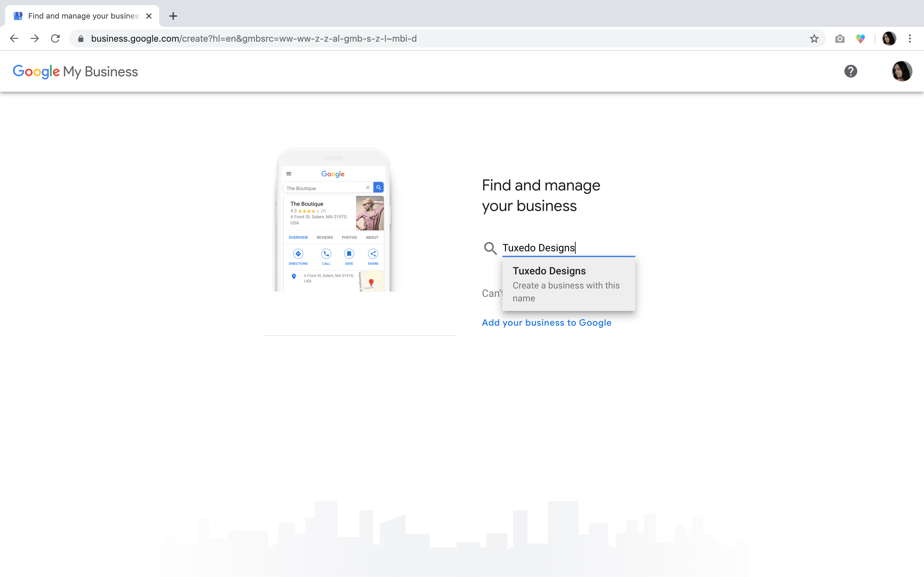
Task: Select Tuxedo Designs suggestion from dropdown
Action: click(x=549, y=271)
